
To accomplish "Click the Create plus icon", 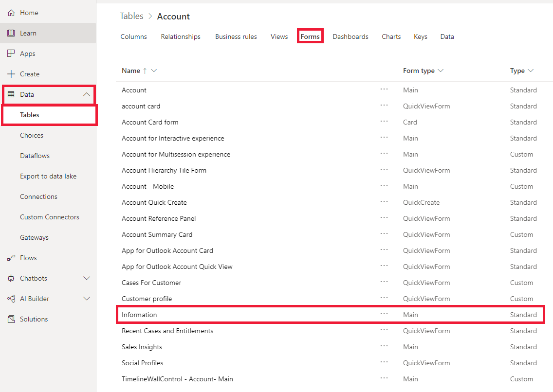I will coord(11,74).
